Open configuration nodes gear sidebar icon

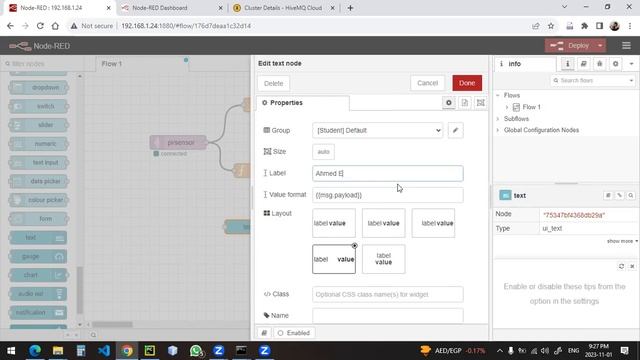[x=616, y=64]
